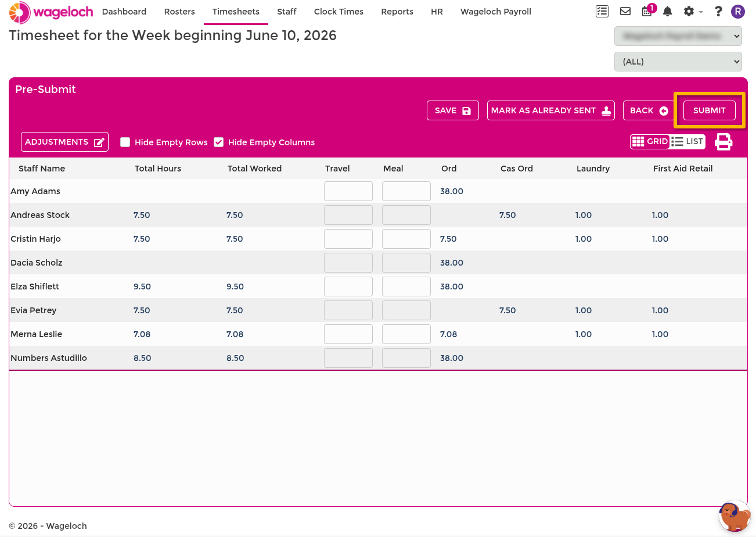756x537 pixels.
Task: Click the First Aid Retail column header
Action: point(683,169)
